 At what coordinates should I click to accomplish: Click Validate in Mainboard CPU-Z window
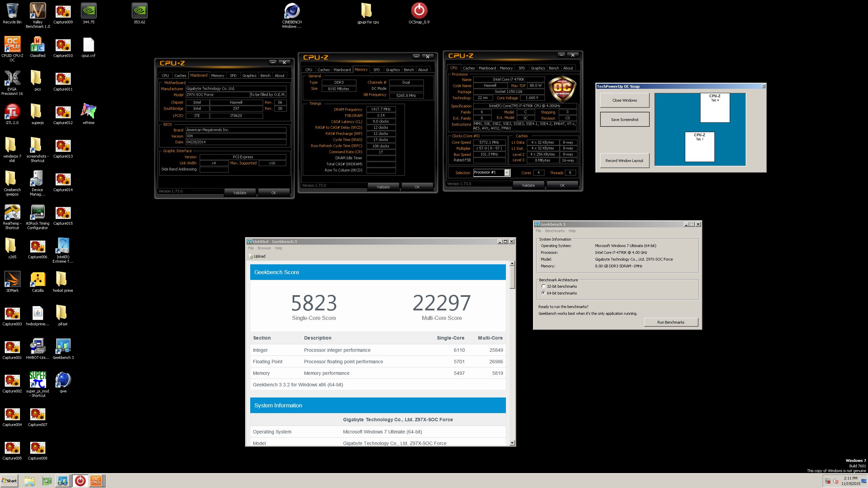coord(240,193)
